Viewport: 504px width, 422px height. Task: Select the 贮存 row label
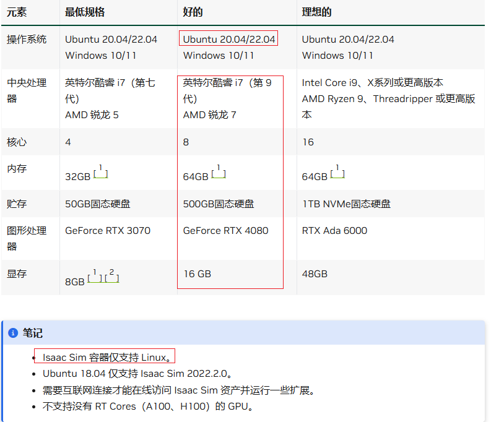(x=17, y=204)
